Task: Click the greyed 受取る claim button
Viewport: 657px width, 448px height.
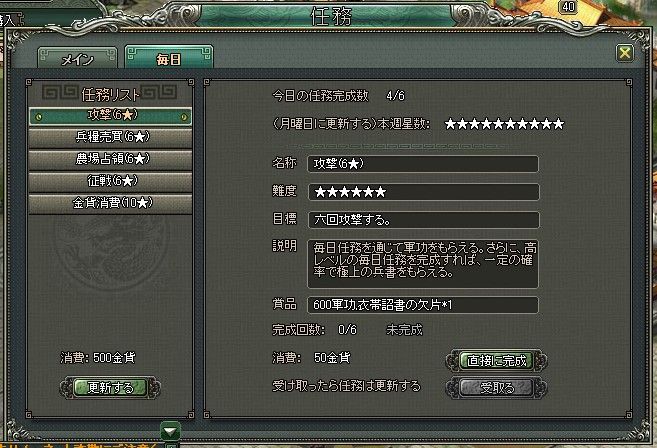Action: click(497, 388)
